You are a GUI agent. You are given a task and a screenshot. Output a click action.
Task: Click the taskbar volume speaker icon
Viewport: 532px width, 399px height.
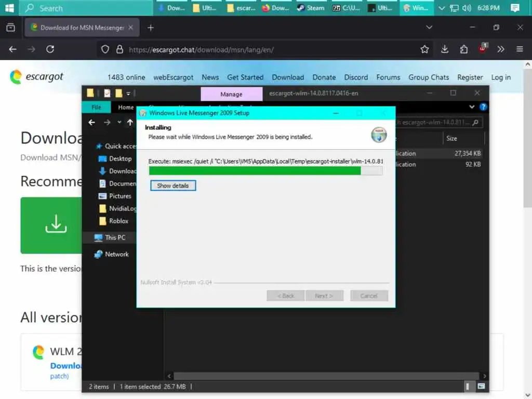467,8
